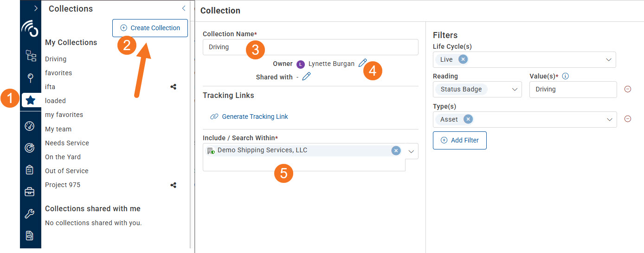Click the app logo in sidebar
This screenshot has width=644, height=253.
pos(30,29)
